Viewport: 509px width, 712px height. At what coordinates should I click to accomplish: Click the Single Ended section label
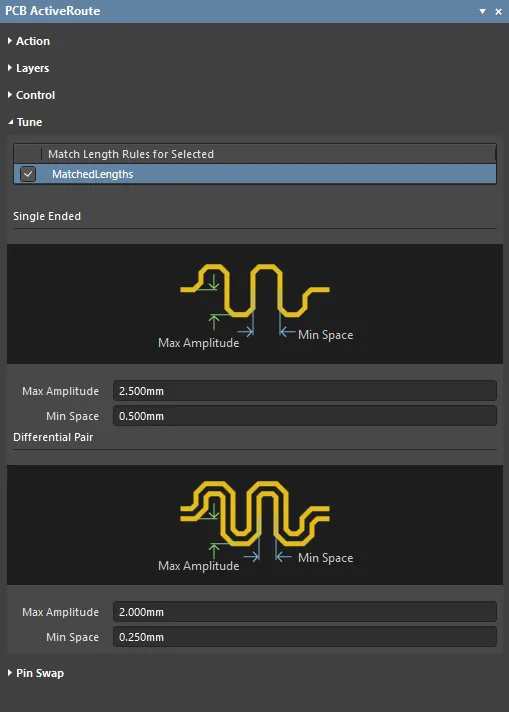(47, 216)
